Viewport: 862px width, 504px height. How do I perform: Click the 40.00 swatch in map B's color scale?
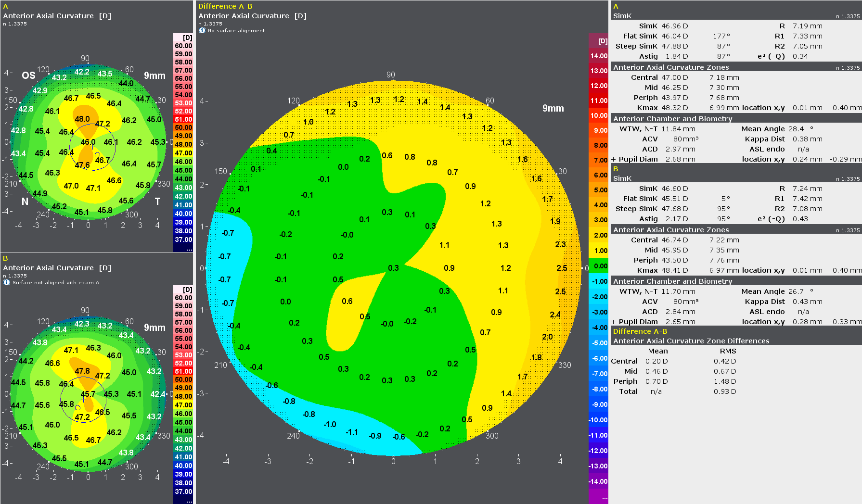pyautogui.click(x=183, y=466)
